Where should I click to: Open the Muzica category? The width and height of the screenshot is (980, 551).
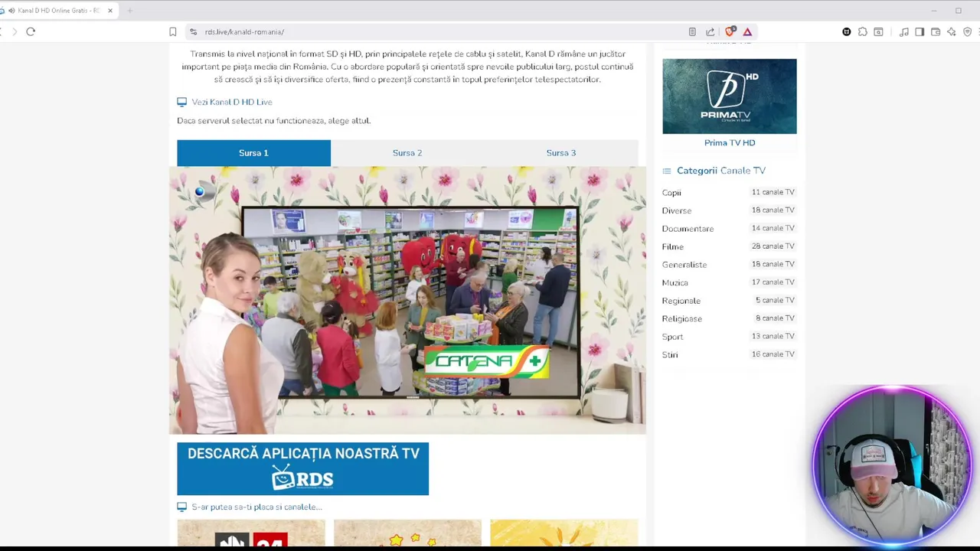(x=675, y=282)
